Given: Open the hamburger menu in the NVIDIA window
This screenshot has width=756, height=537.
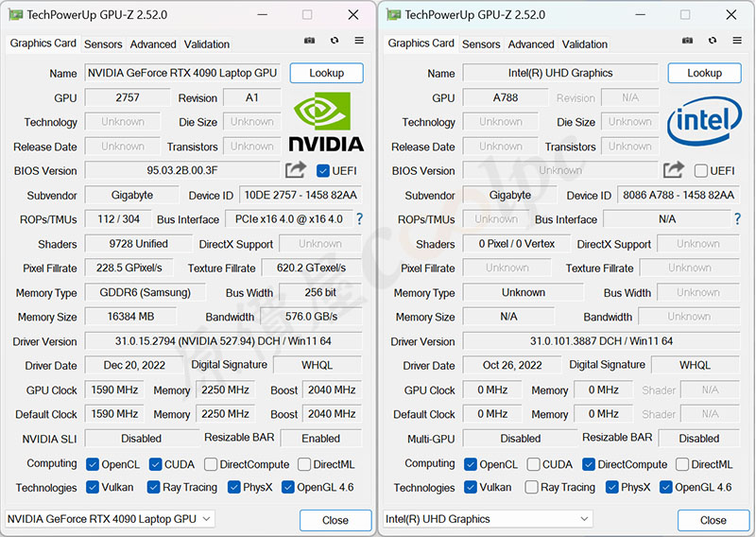Looking at the screenshot, I should point(359,41).
